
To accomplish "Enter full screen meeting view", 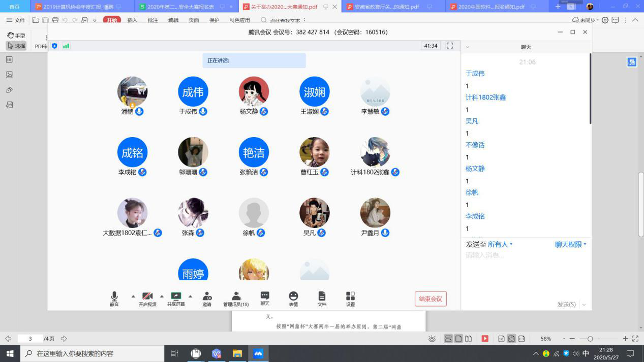I will (x=450, y=46).
